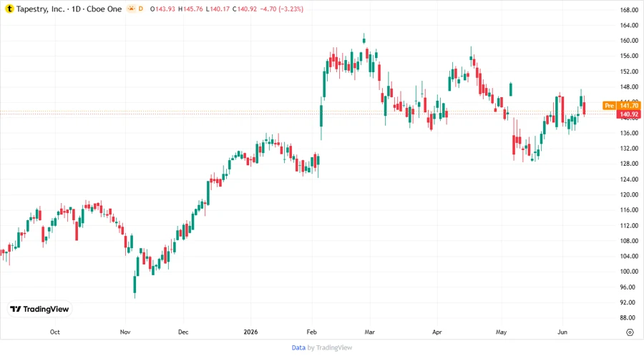
Task: Click the 112.00 price axis label
Action: pos(629,226)
